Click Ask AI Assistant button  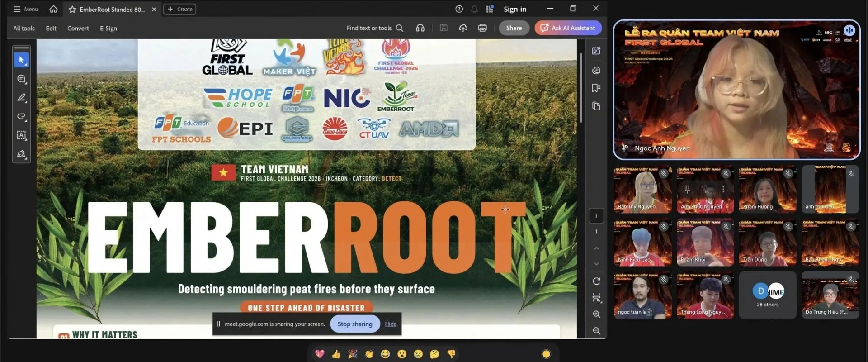pos(568,28)
